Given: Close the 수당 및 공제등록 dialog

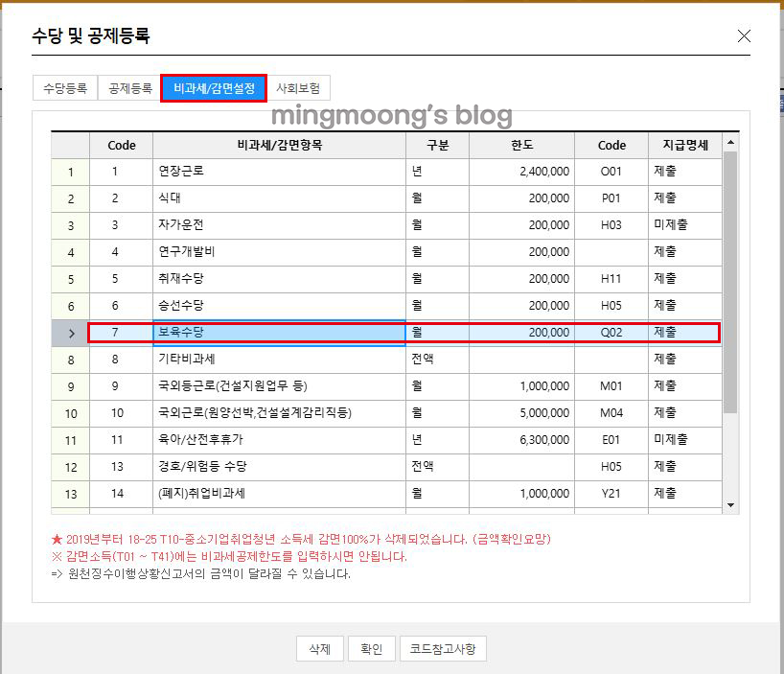Looking at the screenshot, I should [744, 36].
